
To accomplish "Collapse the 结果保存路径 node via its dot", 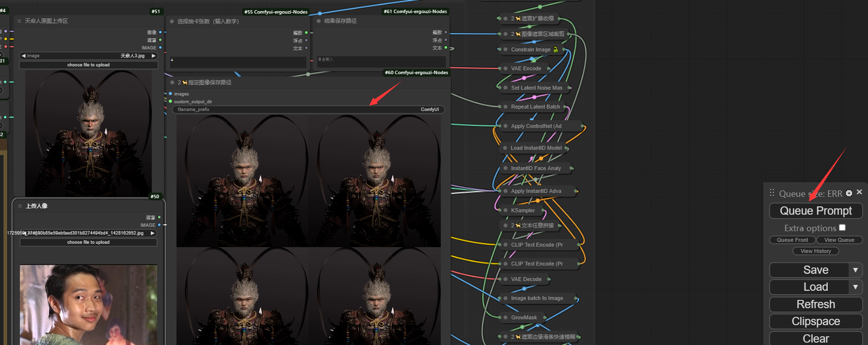I will (319, 21).
